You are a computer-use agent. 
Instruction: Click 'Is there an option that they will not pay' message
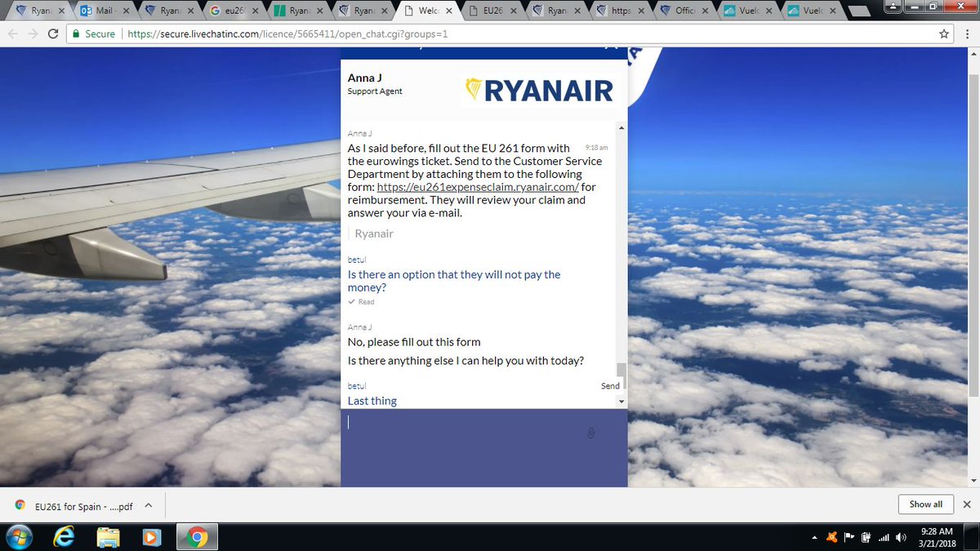(454, 281)
